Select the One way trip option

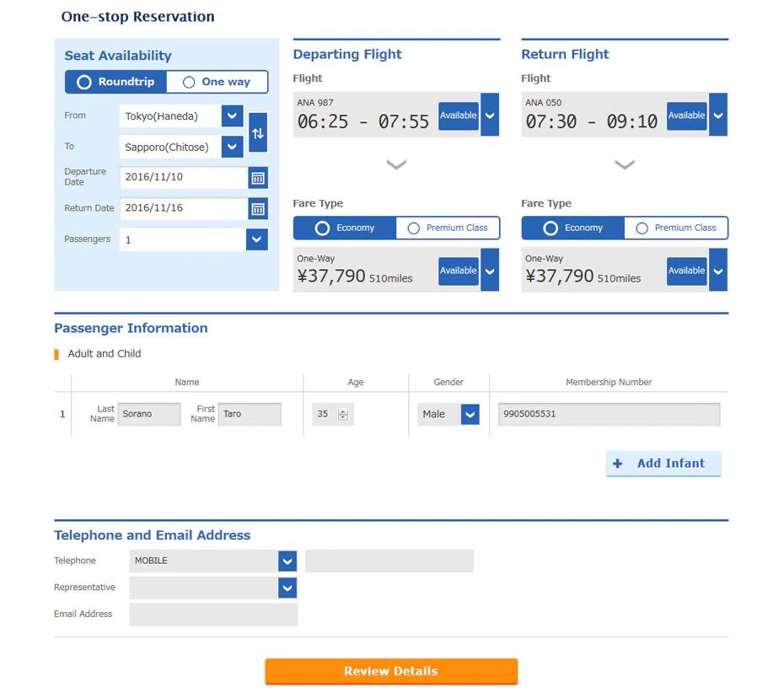pos(216,82)
